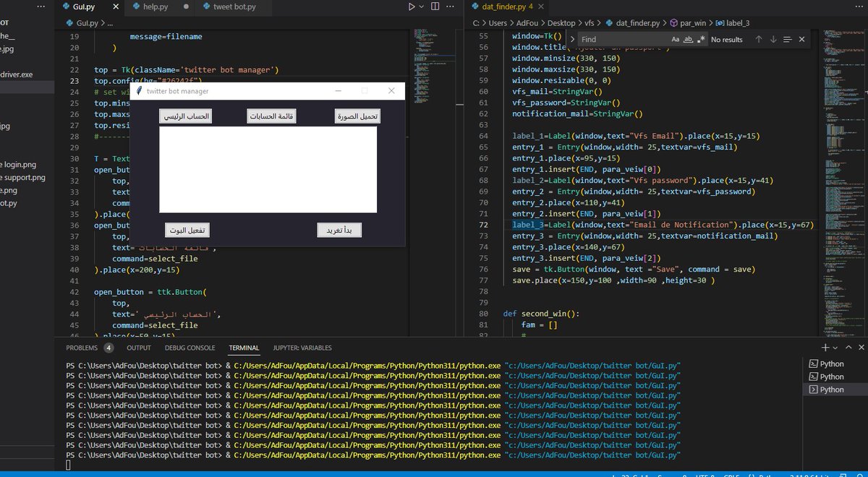Open the tweet bot.py tab
The height and width of the screenshot is (477, 868).
point(233,7)
